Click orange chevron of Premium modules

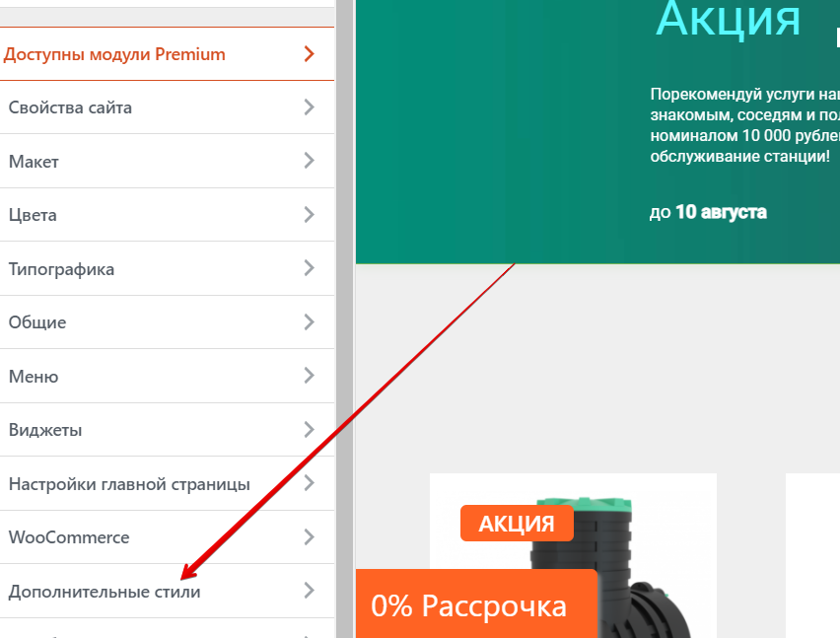point(310,53)
